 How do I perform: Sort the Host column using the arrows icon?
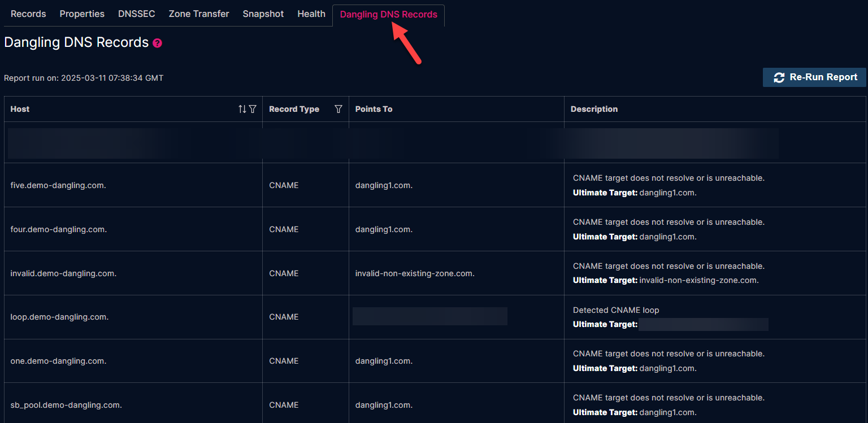242,109
